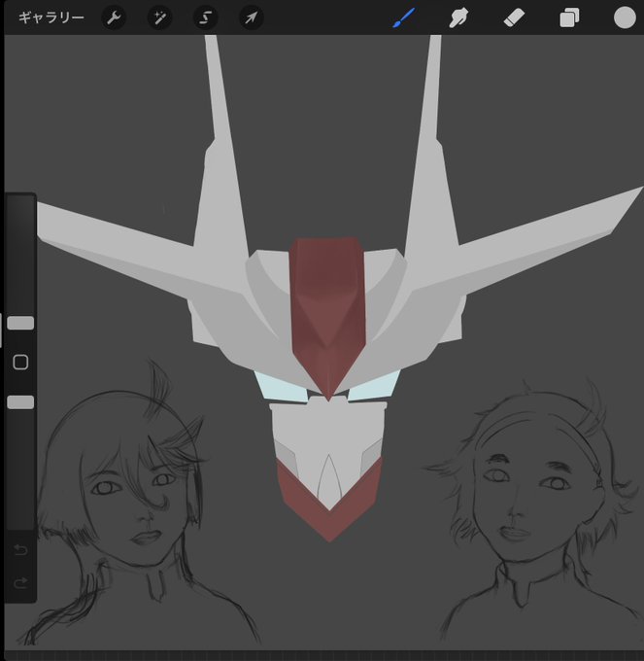Screen dimensions: 644x661
Task: Click the brush opacity slider handle
Action: tap(20, 402)
